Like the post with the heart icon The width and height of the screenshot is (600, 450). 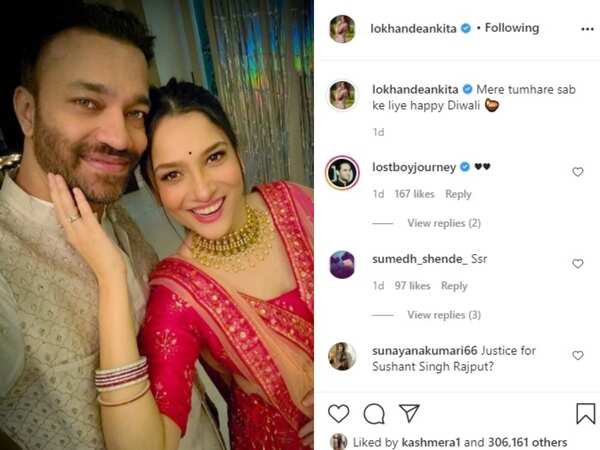tap(339, 414)
